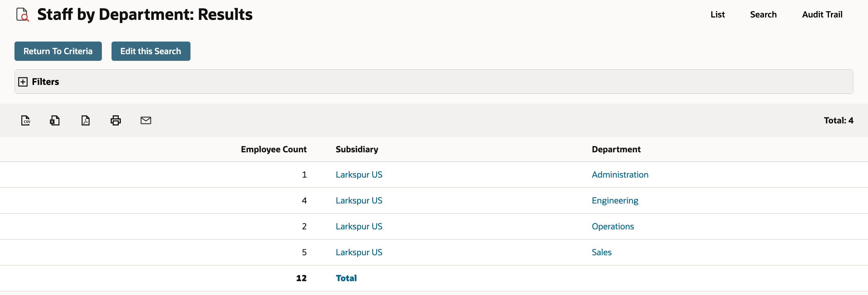Screen dimensions: 868x295
Task: Open the Sales department link
Action: 602,252
